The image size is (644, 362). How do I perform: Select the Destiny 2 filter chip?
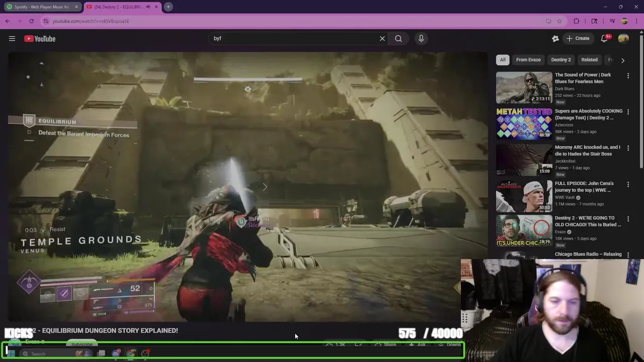click(x=561, y=60)
